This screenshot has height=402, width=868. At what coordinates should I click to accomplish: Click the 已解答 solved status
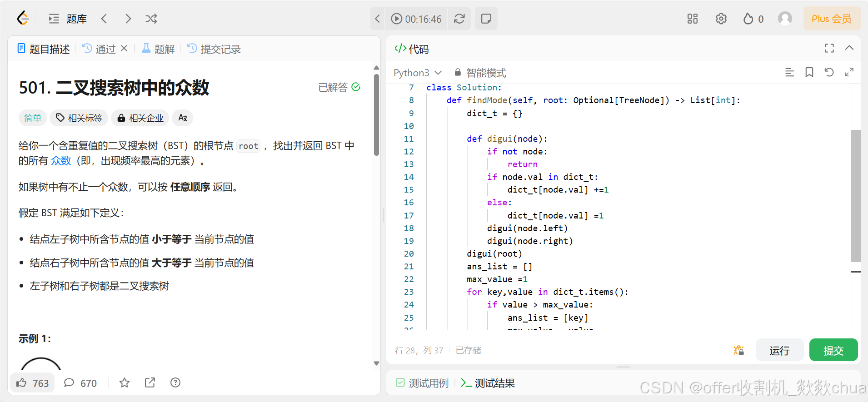(339, 87)
